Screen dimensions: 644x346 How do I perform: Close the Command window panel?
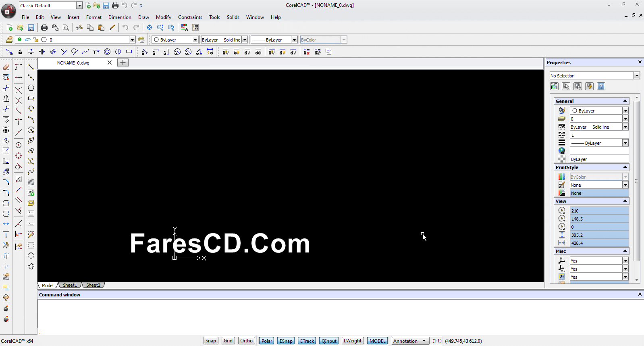click(x=640, y=294)
